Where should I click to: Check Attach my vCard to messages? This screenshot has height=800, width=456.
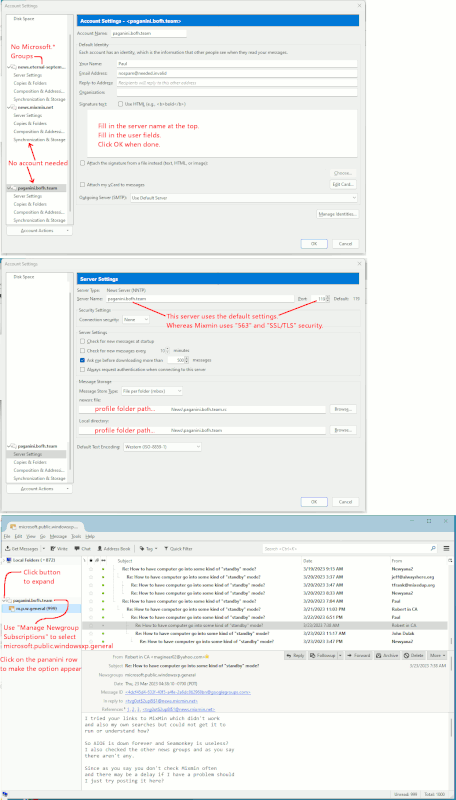click(x=83, y=184)
